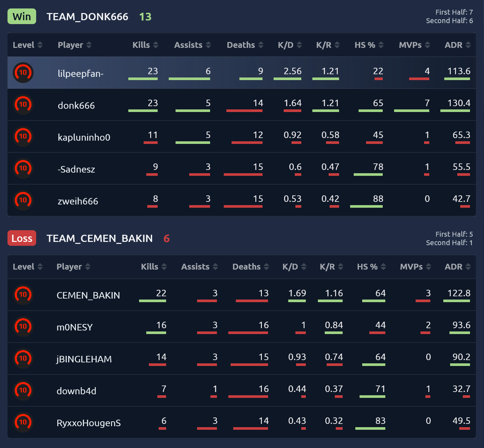The image size is (484, 448).
Task: Sort TEAM_DONK666 table by HS %
Action: pos(369,45)
